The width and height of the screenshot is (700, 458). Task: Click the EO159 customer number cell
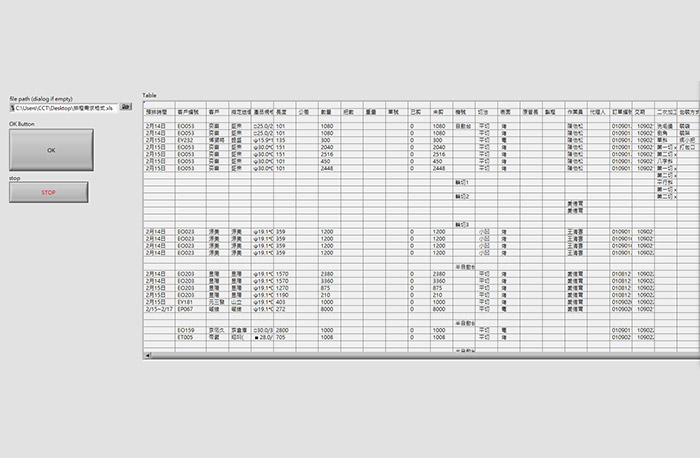[187, 330]
